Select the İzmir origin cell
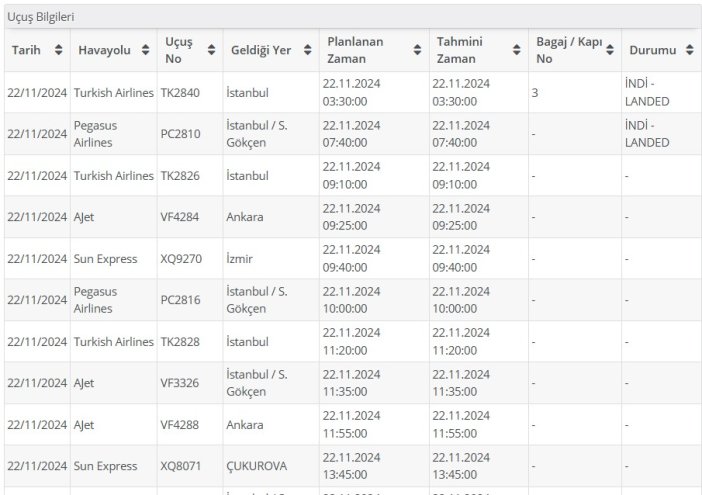Image resolution: width=702 pixels, height=495 pixels. 240,259
